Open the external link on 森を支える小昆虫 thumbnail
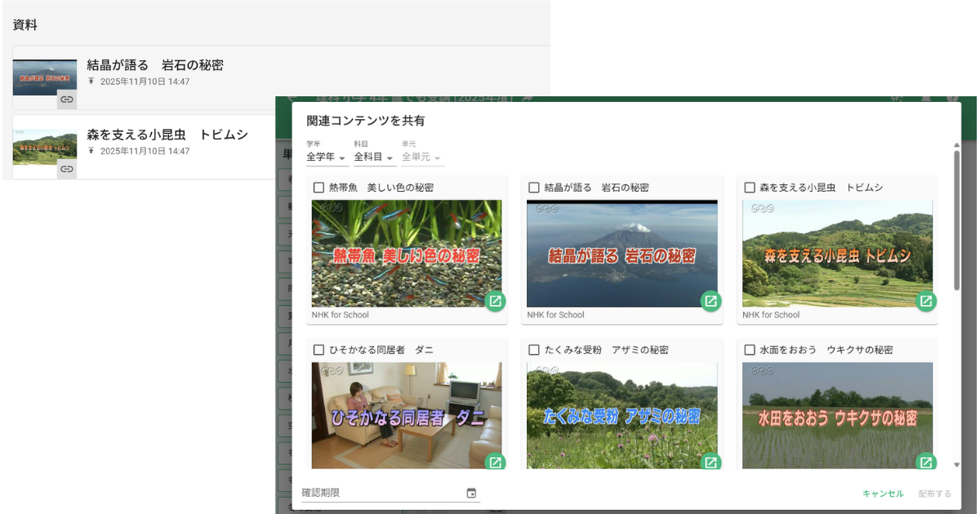 point(925,301)
